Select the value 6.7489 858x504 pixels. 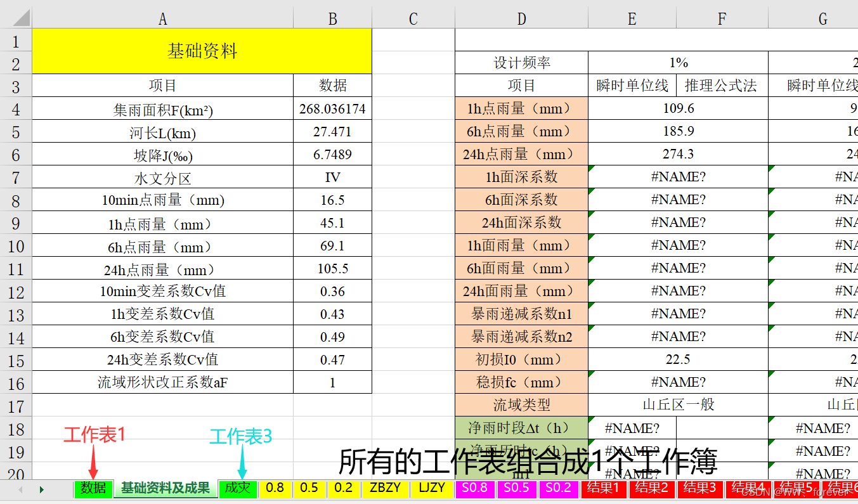[x=332, y=155]
